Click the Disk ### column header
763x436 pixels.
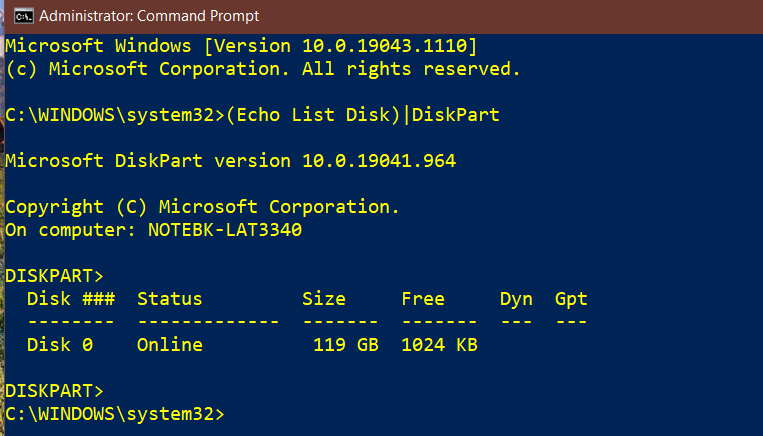tap(71, 299)
